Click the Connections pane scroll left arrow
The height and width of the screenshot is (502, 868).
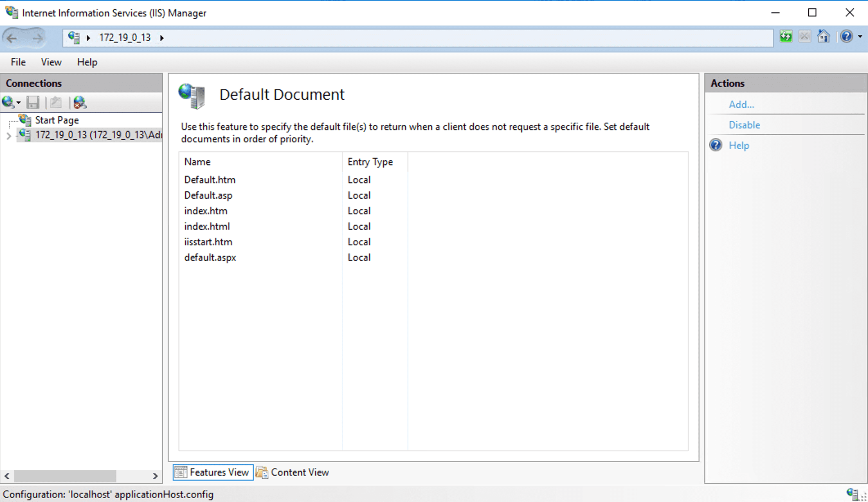[7, 476]
